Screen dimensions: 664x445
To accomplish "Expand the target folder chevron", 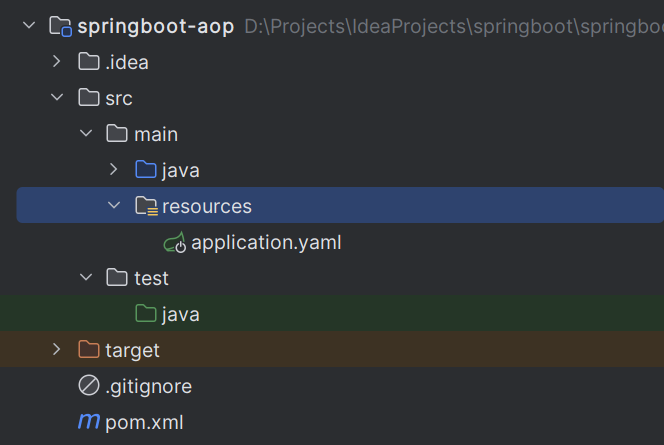I will (x=57, y=349).
